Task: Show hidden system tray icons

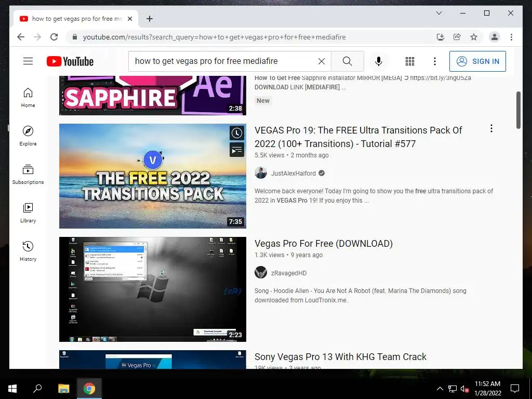Action: 440,389
